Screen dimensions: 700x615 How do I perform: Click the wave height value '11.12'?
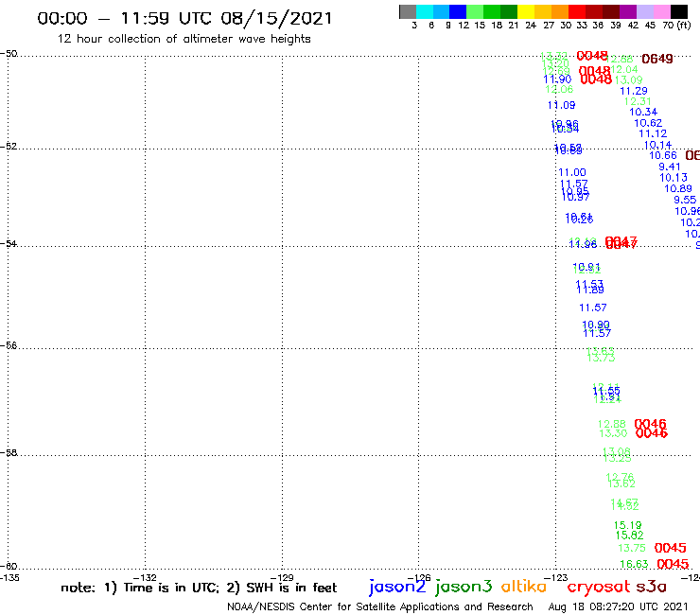click(653, 133)
